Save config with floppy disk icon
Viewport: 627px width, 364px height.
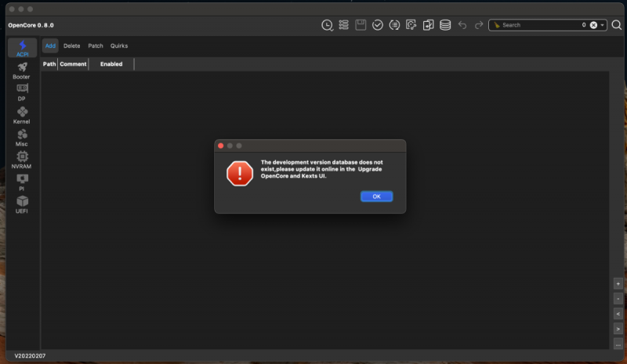361,25
